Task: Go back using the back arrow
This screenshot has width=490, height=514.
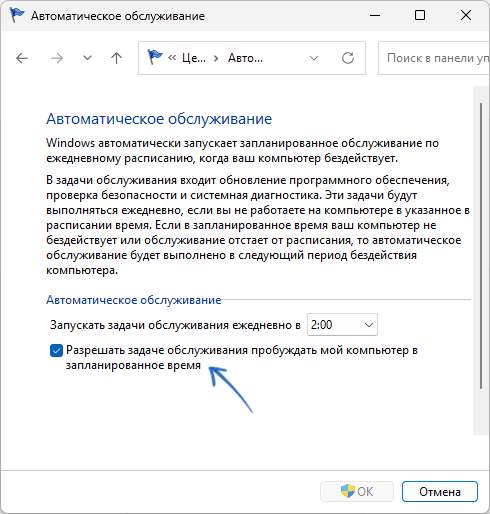Action: pos(22,58)
